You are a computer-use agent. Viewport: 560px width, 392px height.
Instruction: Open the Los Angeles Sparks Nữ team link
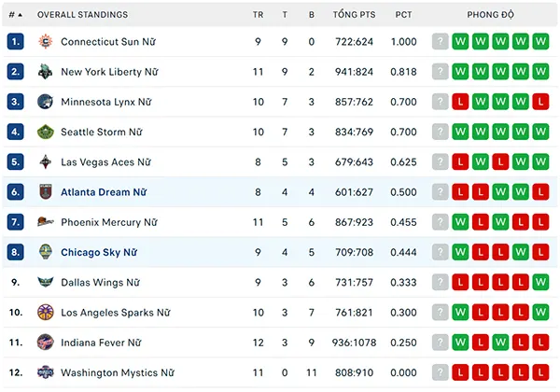coord(116,313)
